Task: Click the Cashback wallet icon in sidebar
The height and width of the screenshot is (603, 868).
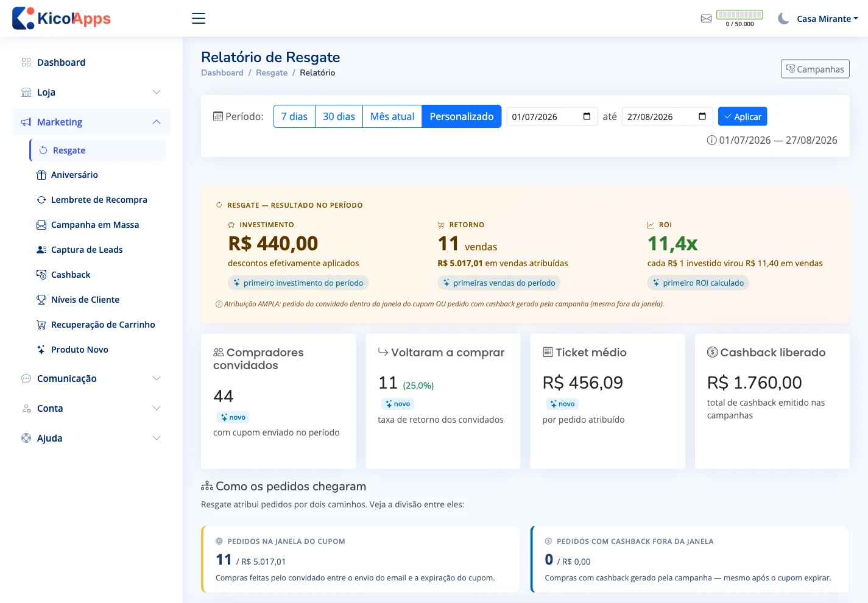Action: 41,275
